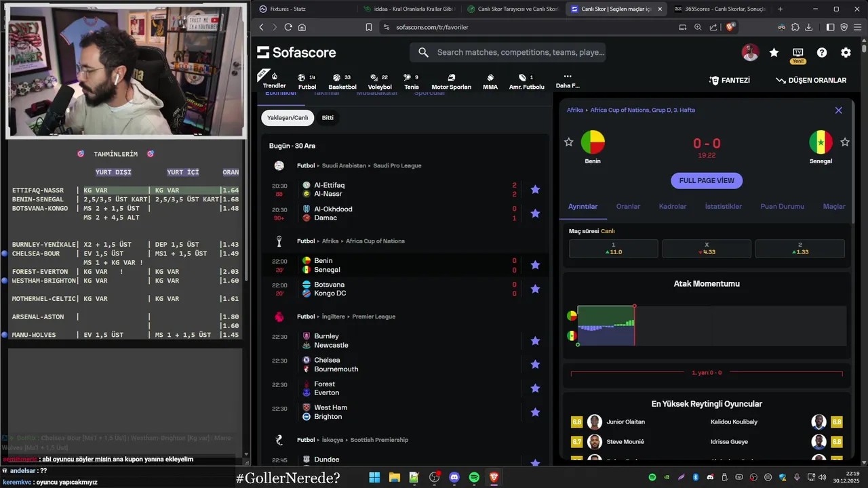Select the Motor Sporları icon
868x488 pixels.
[451, 82]
